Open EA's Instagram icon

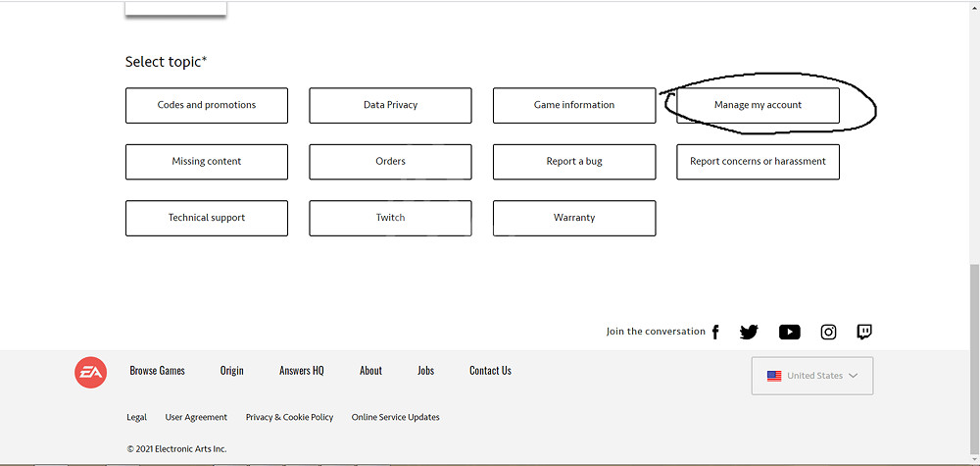point(828,332)
